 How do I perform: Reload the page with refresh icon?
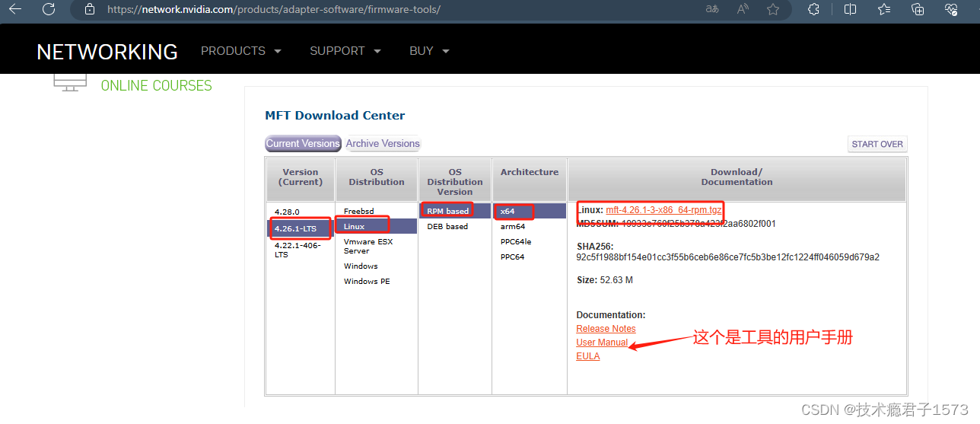(x=49, y=10)
